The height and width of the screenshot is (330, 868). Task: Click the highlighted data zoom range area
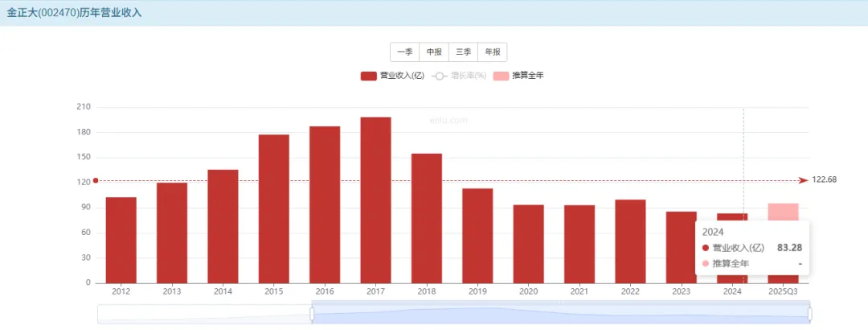point(561,314)
